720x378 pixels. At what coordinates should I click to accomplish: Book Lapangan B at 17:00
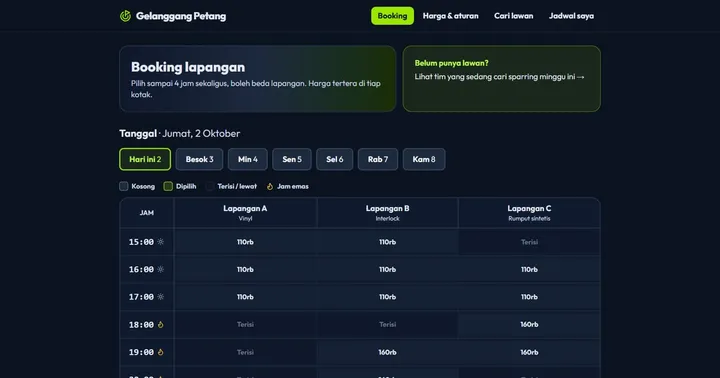point(387,297)
